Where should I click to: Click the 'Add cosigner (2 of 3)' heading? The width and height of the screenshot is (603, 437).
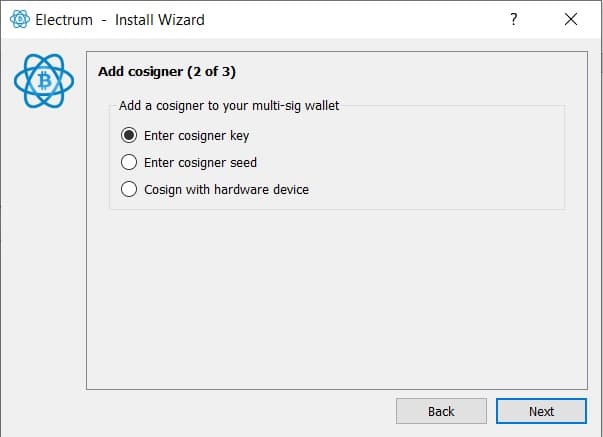(x=167, y=72)
